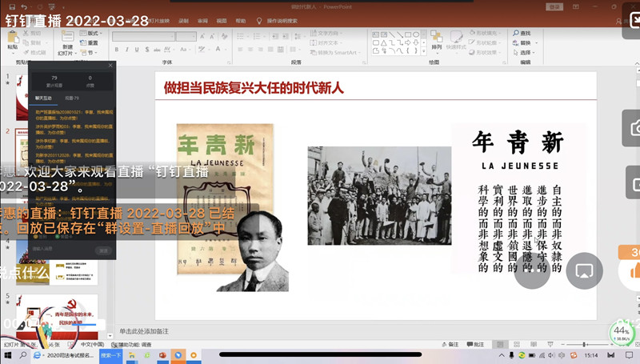Open Layout (版式) dropdown

tap(90, 33)
